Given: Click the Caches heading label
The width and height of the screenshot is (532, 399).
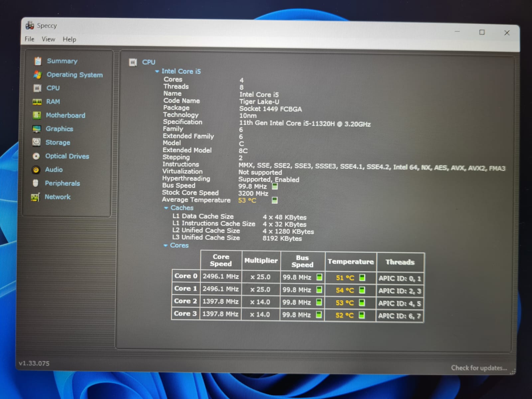Looking at the screenshot, I should (x=182, y=208).
